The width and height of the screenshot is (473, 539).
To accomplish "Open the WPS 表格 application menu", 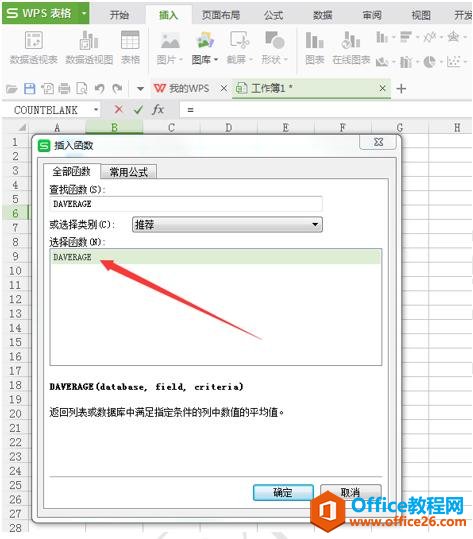I will (x=45, y=13).
